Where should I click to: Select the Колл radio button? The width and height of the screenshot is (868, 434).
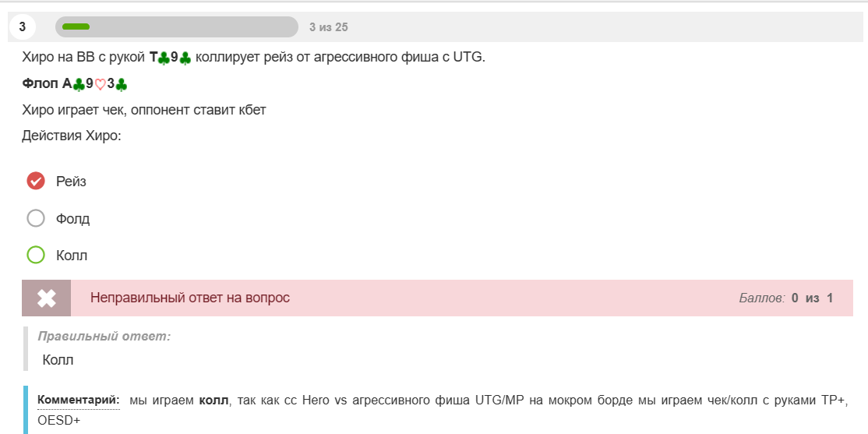36,256
